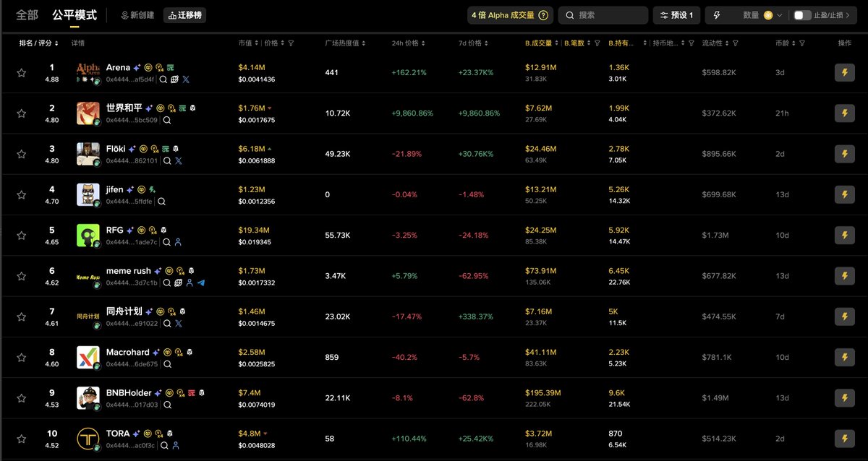Switch to 新创建 list
Viewport: 868px width, 461px height.
[137, 15]
